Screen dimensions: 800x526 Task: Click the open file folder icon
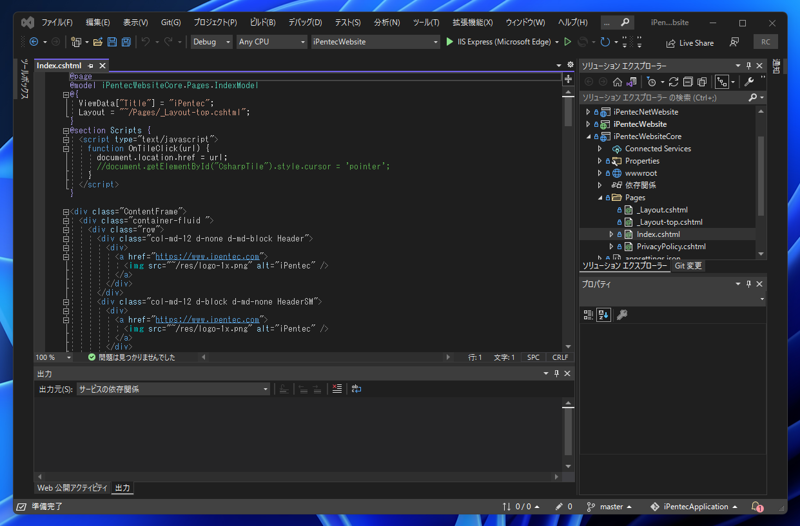click(97, 42)
